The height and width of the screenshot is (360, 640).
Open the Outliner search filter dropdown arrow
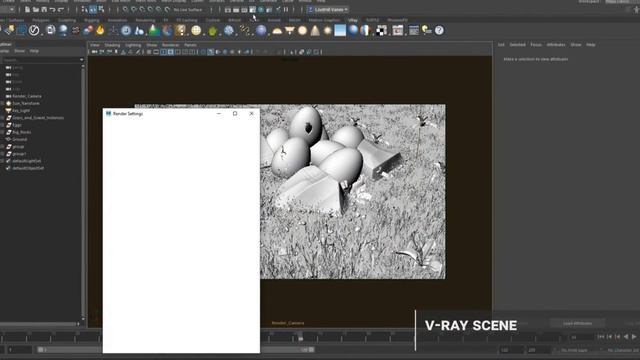point(81,60)
